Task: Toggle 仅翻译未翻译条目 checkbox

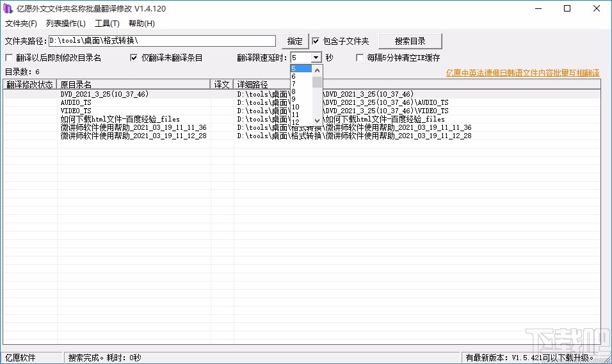Action: pyautogui.click(x=134, y=58)
